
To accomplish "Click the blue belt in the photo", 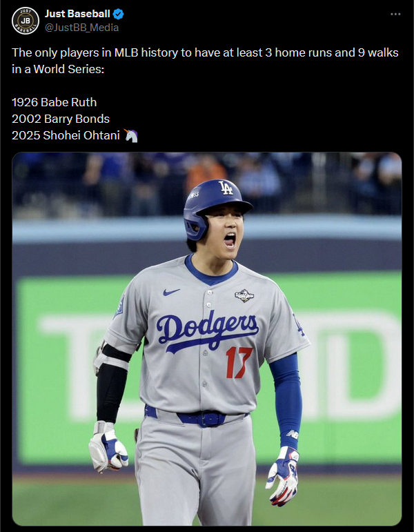I will coord(197,417).
